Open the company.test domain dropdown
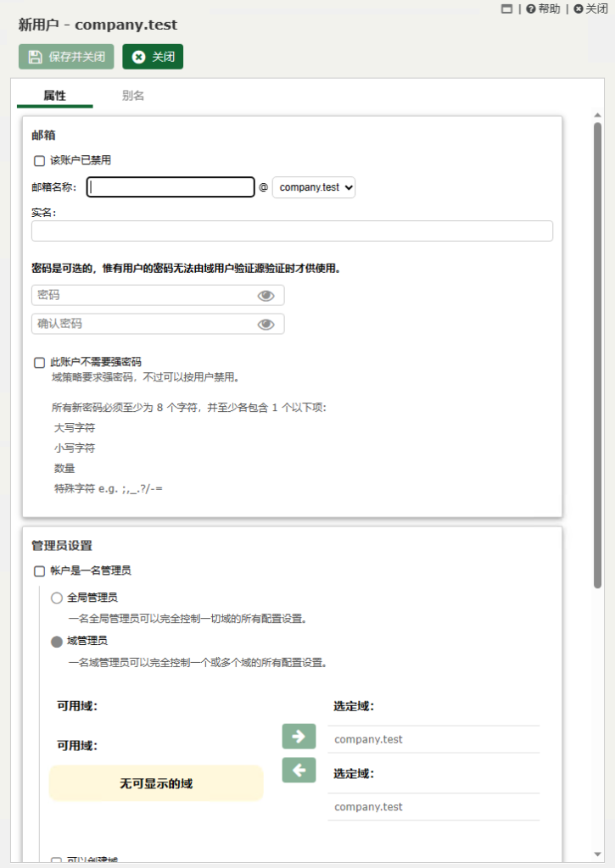The image size is (615, 868). (x=314, y=187)
